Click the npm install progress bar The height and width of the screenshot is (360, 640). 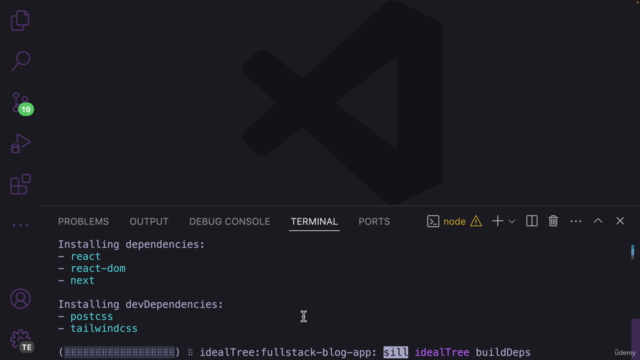[119, 352]
